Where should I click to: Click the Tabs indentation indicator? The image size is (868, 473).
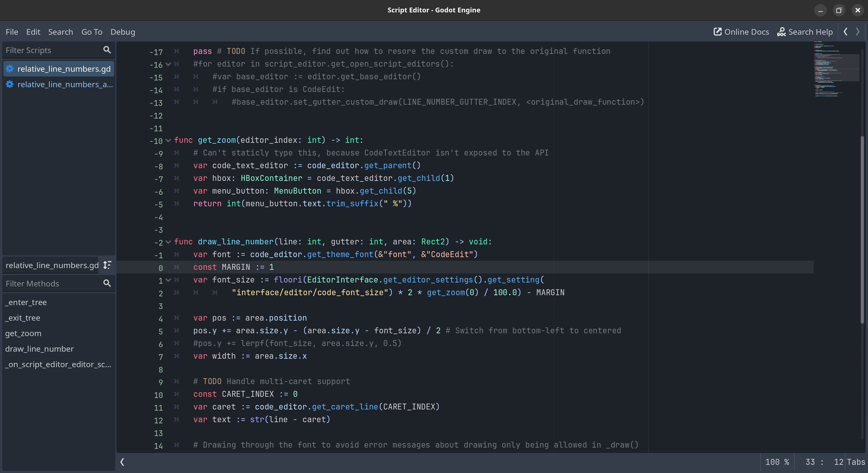pos(856,462)
